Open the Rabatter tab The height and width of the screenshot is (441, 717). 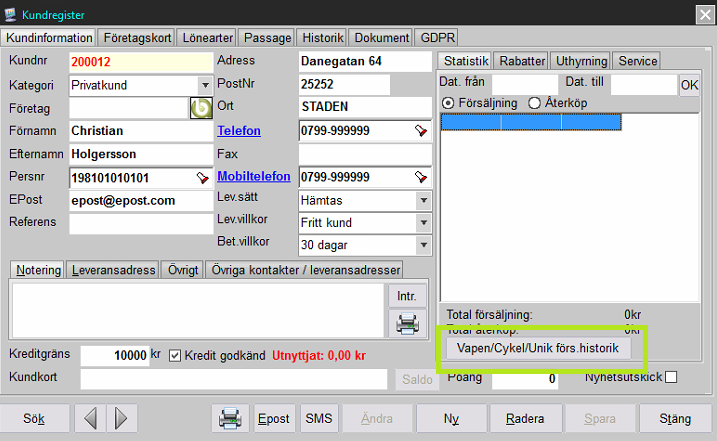click(521, 61)
